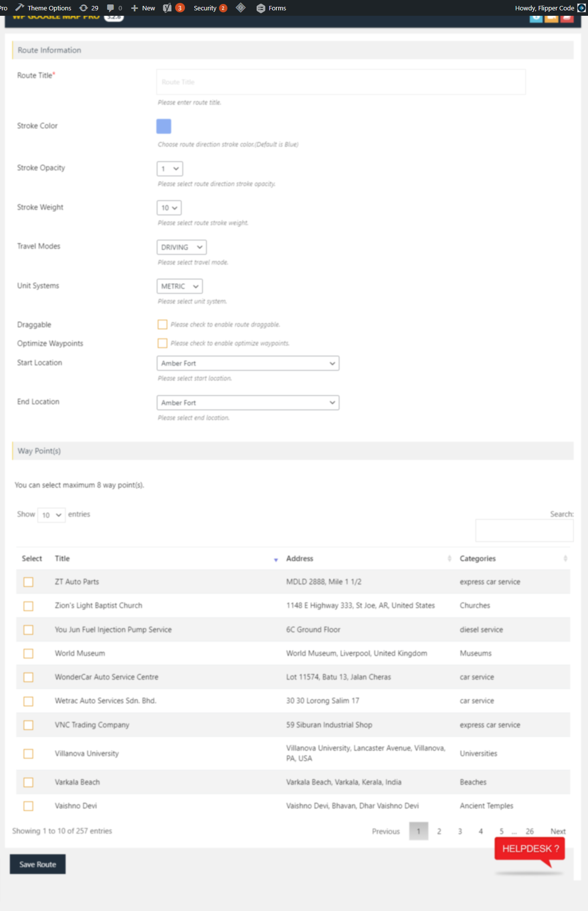
Task: Click the Title column sort arrow
Action: [x=276, y=559]
